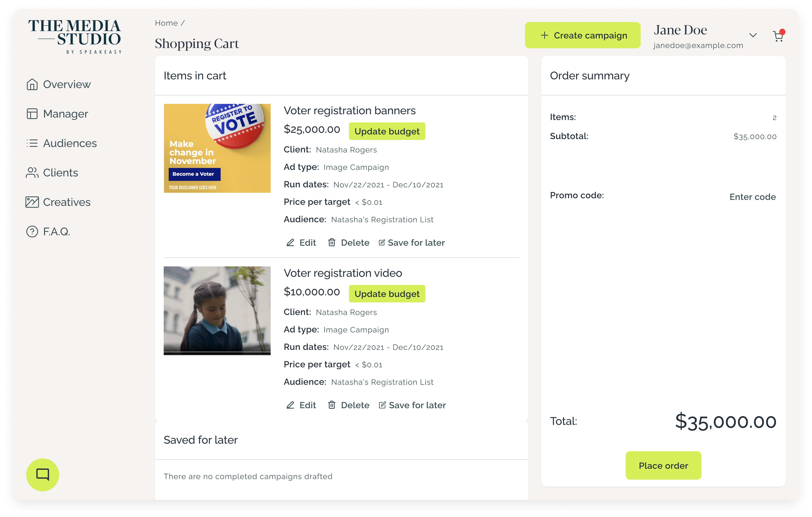Click the Overview home icon
Image resolution: width=812 pixels, height=517 pixels.
pos(32,84)
